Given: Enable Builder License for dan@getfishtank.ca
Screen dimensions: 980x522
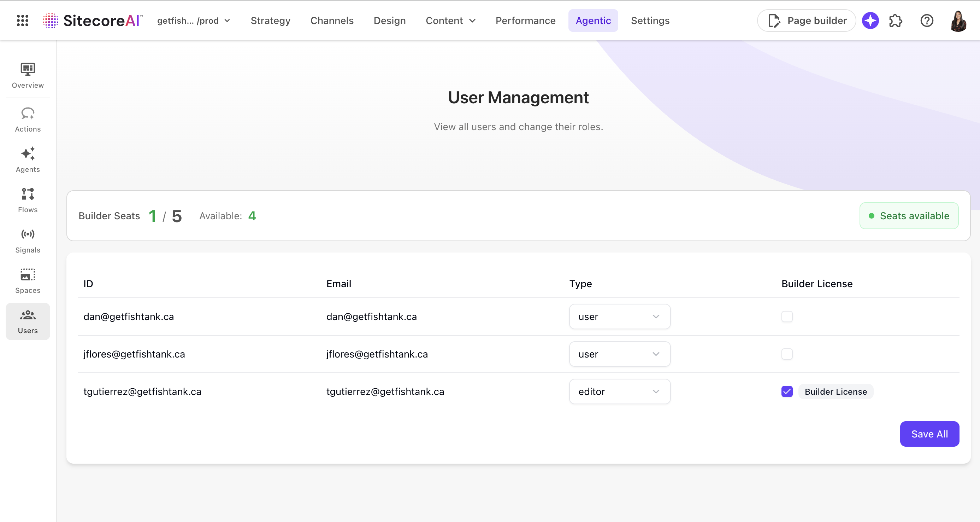Looking at the screenshot, I should point(787,317).
